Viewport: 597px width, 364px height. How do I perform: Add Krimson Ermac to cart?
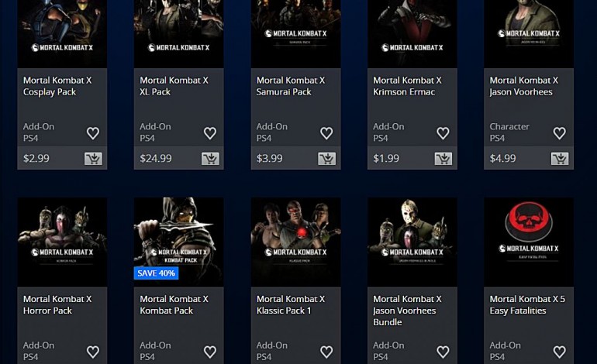pos(443,158)
